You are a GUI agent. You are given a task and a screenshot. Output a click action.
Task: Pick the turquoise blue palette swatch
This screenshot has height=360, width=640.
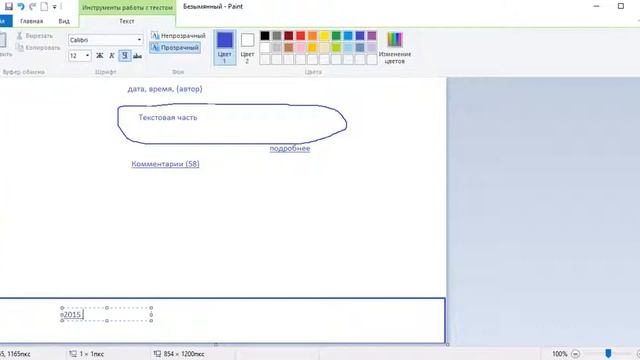pos(348,36)
